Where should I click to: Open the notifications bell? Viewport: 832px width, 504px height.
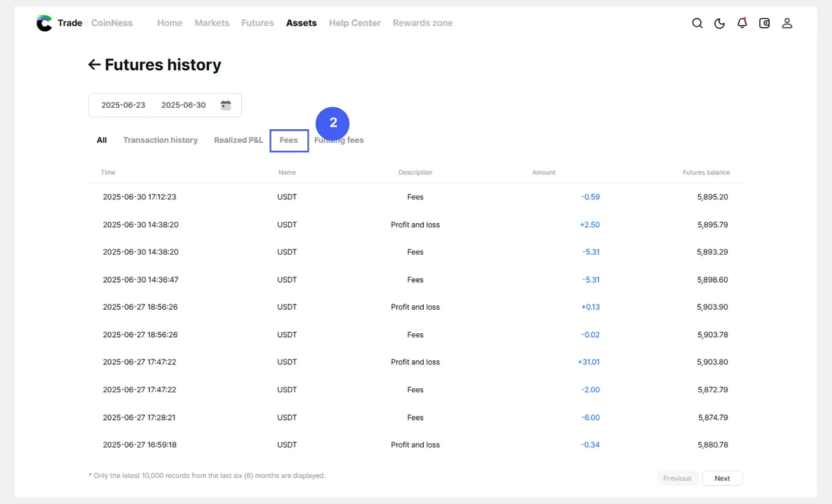pos(742,23)
